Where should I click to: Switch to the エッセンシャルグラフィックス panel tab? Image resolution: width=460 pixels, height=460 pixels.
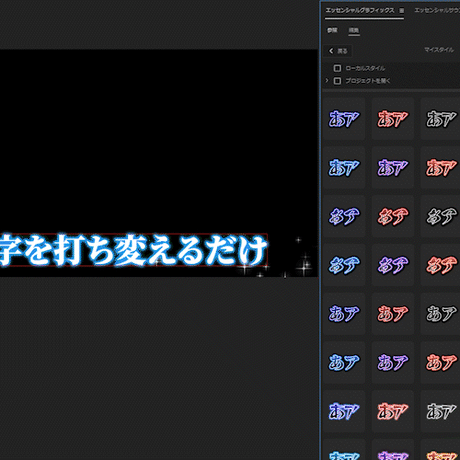click(x=360, y=10)
